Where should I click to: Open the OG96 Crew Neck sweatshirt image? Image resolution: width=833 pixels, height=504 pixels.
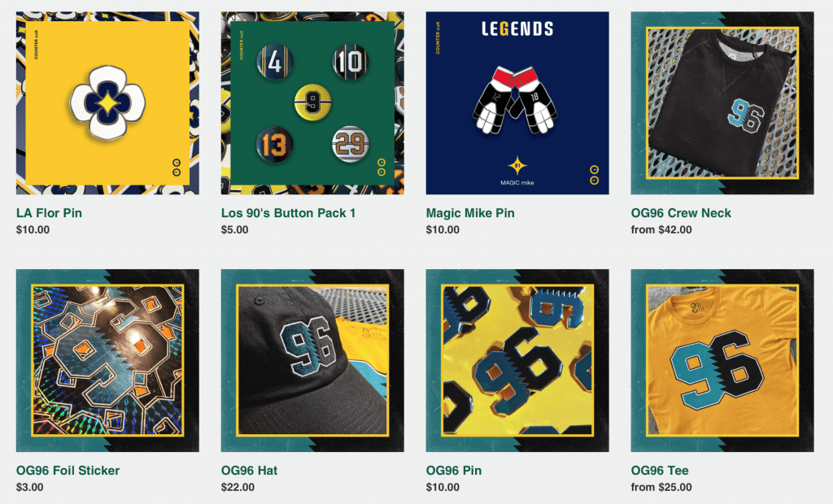point(722,103)
